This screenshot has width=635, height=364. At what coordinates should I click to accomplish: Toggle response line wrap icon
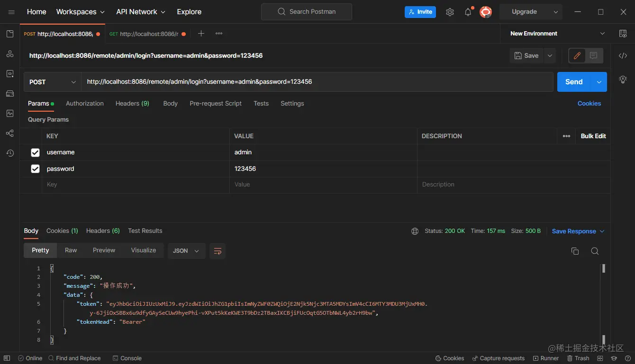coord(218,251)
